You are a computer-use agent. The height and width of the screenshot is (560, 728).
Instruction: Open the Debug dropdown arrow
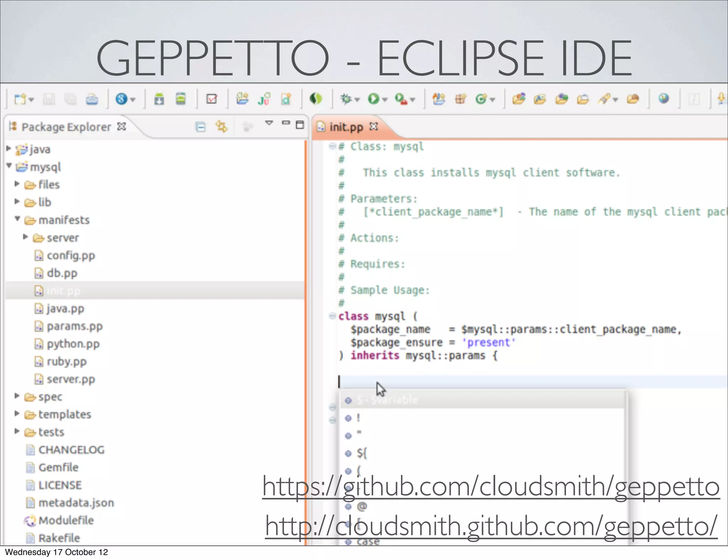coord(358,100)
